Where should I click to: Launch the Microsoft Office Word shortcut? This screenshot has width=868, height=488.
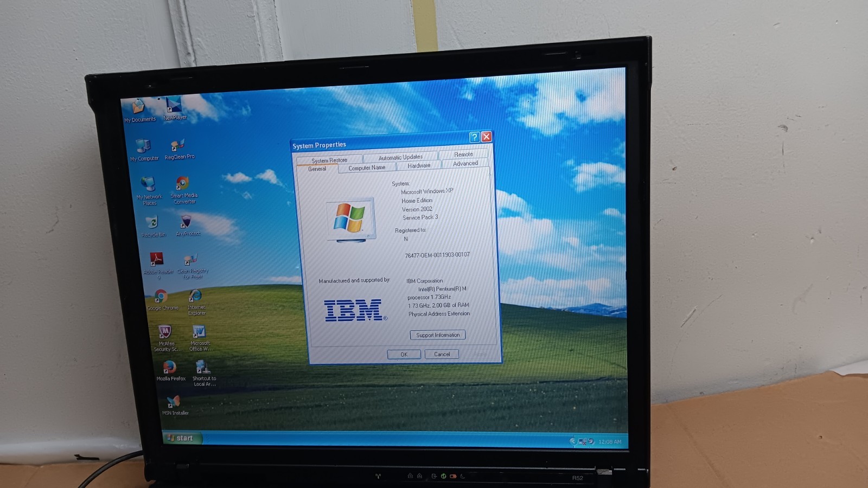click(x=200, y=338)
